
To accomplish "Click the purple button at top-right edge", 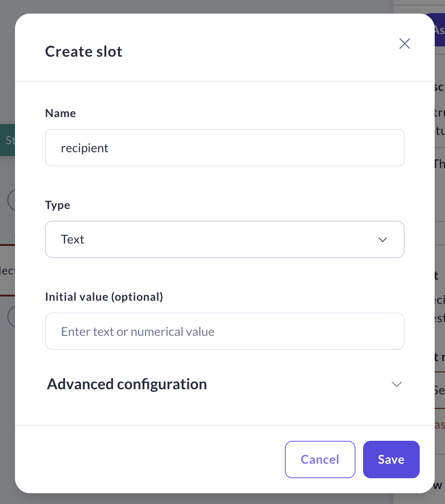I will (x=439, y=30).
